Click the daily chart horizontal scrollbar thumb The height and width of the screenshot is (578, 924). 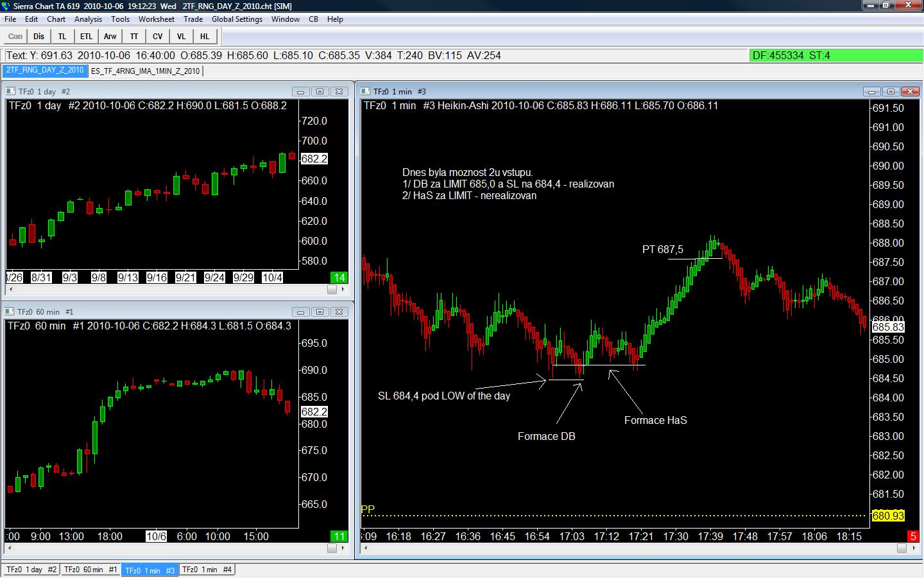332,290
